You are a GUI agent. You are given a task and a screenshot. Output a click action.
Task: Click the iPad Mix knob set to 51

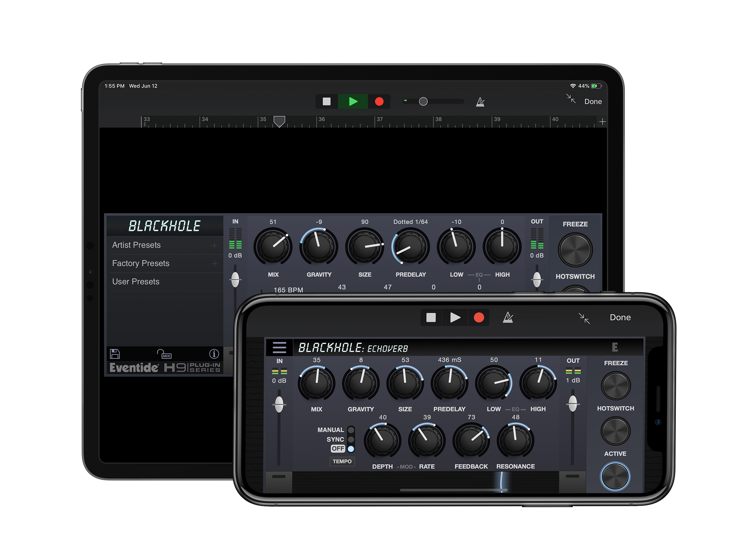pos(273,246)
